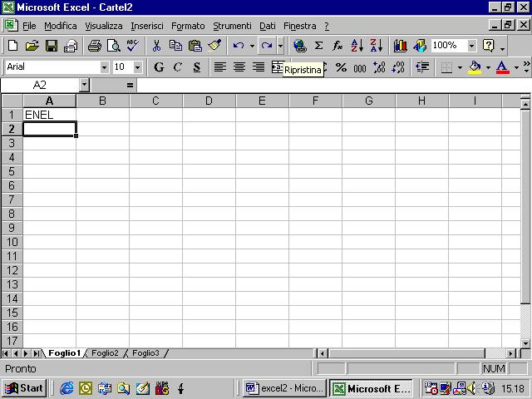This screenshot has width=532, height=399.
Task: Toggle italic C formatting
Action: click(177, 67)
